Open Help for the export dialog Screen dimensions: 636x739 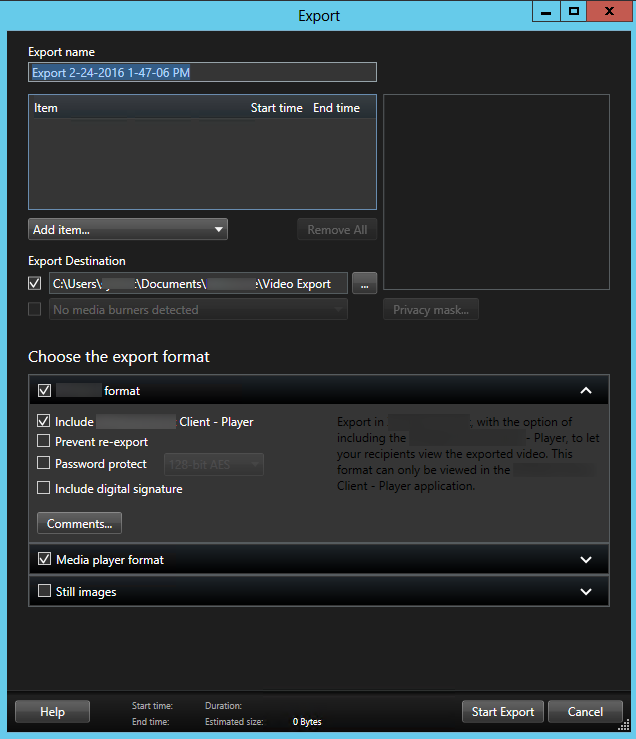click(52, 712)
